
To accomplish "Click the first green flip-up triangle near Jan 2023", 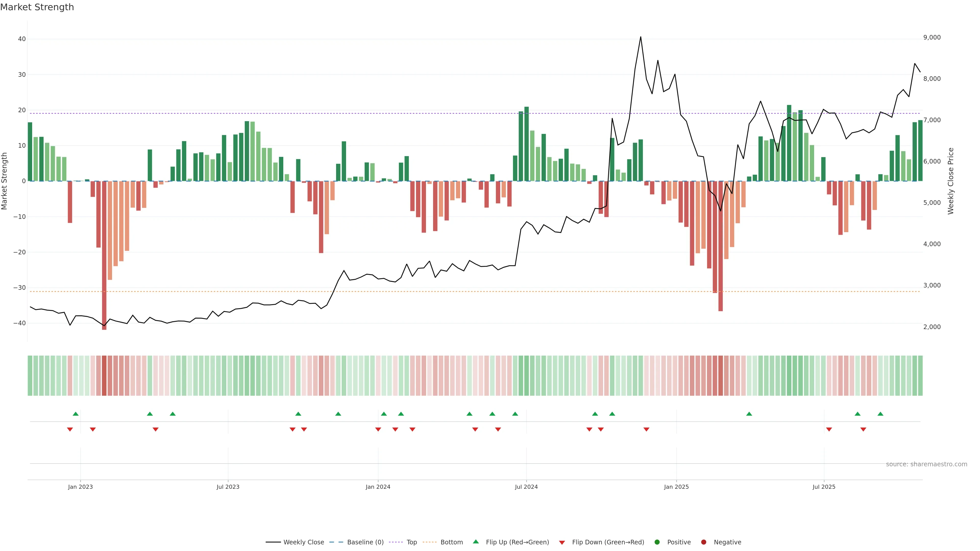I will 76,414.
